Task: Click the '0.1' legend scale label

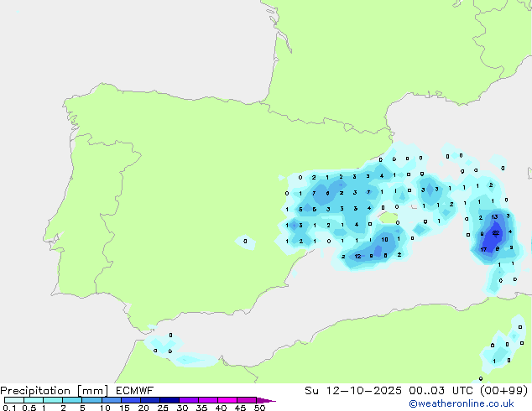Action: click(x=9, y=408)
